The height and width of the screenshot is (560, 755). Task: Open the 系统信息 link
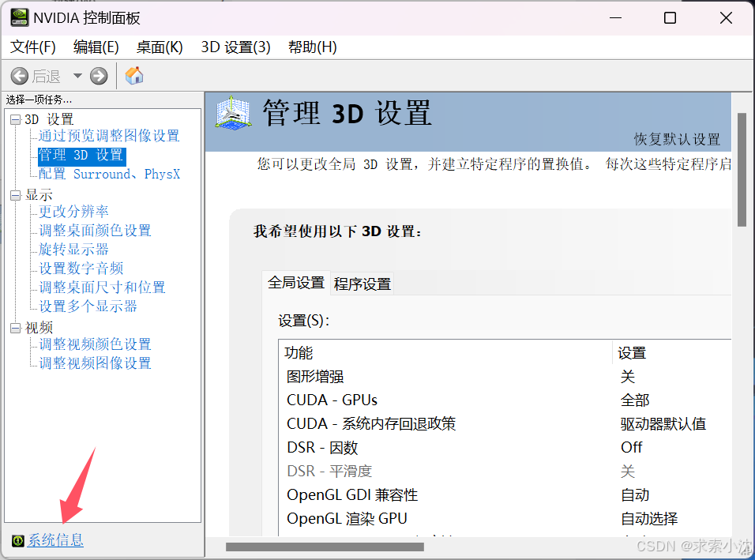[55, 540]
